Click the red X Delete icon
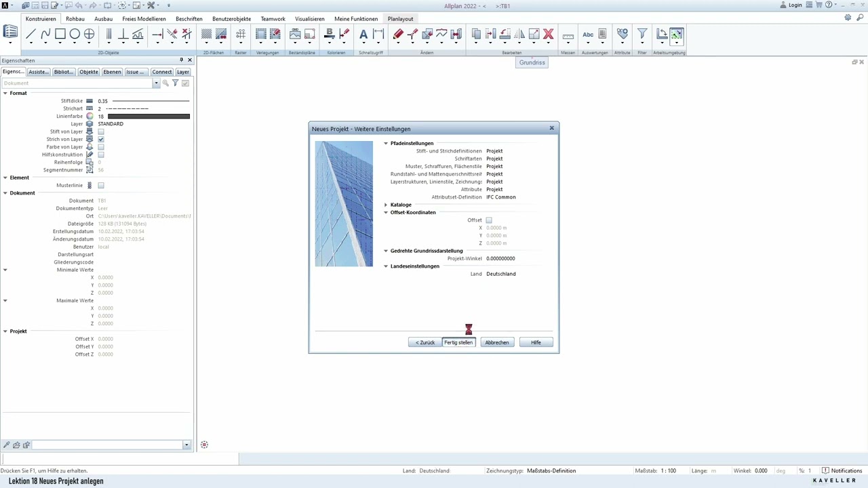The height and width of the screenshot is (488, 868). (x=549, y=34)
